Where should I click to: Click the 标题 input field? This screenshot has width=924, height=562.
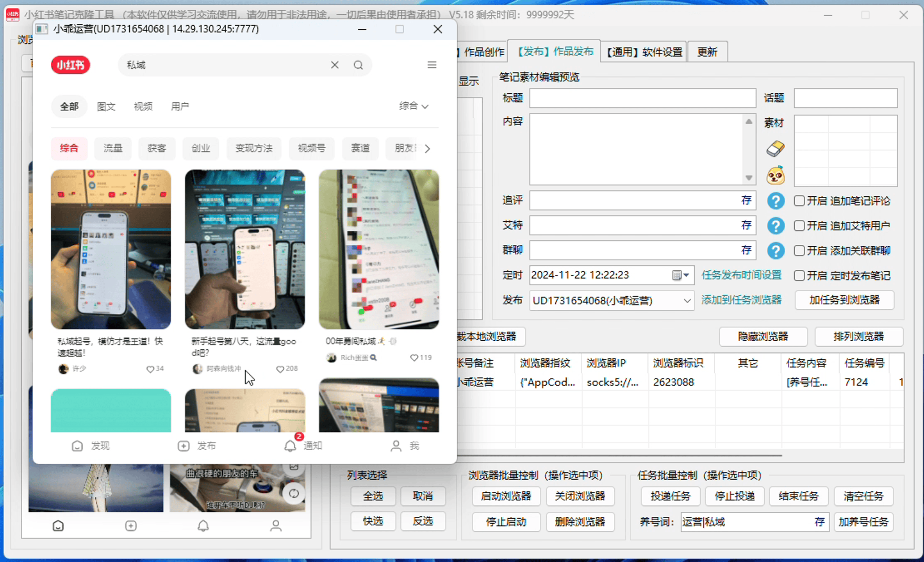(642, 98)
